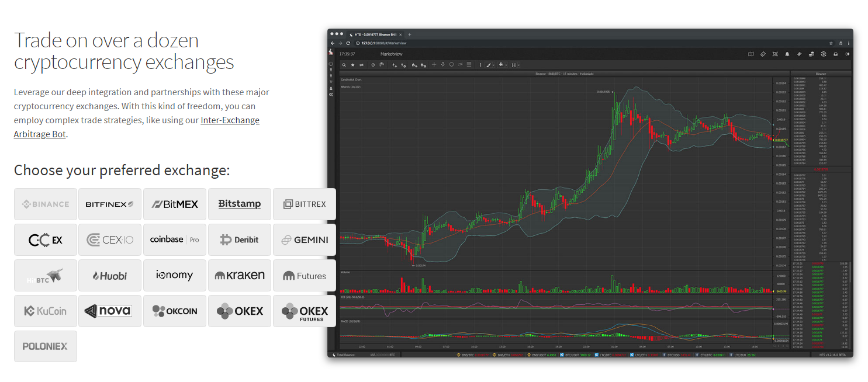Choose the BitMEX exchange logo
Image resolution: width=868 pixels, height=382 pixels.
tap(175, 204)
